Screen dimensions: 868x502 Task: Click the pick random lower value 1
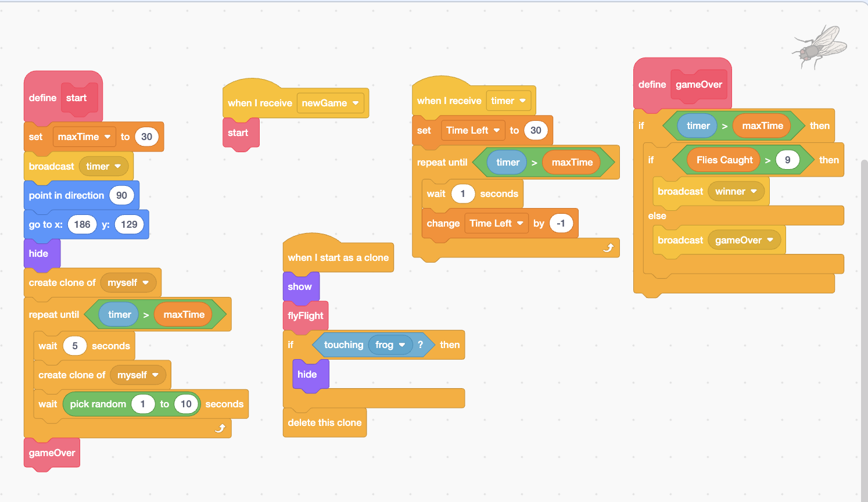coord(143,404)
